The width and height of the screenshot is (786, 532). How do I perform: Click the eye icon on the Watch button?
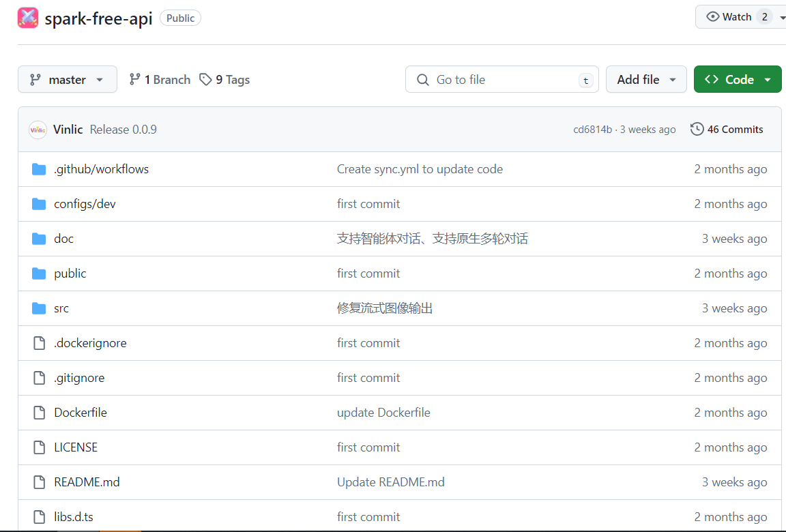(712, 16)
